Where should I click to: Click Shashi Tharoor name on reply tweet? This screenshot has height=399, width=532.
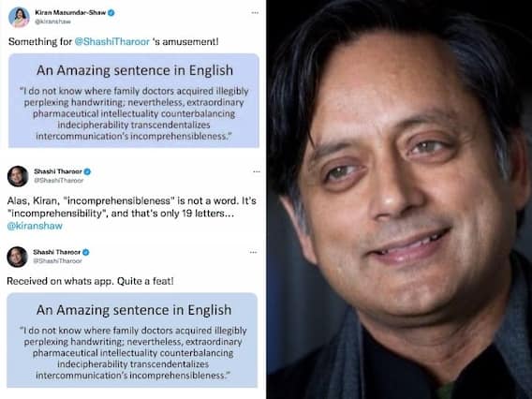[58, 171]
